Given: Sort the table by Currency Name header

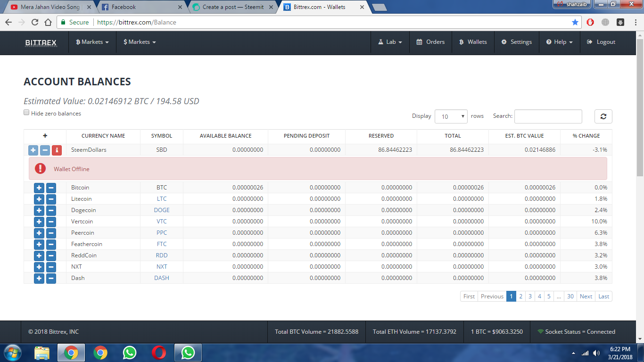Looking at the screenshot, I should pos(103,136).
